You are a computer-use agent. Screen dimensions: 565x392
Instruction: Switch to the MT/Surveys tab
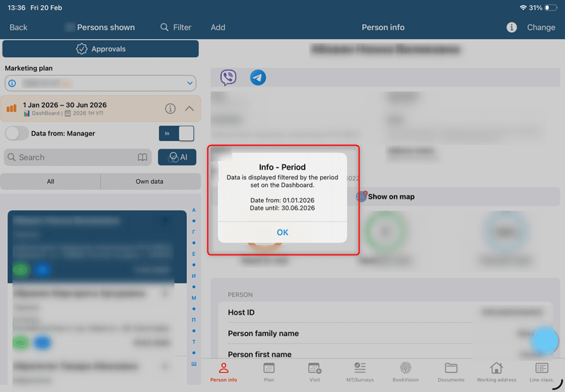[x=360, y=371]
